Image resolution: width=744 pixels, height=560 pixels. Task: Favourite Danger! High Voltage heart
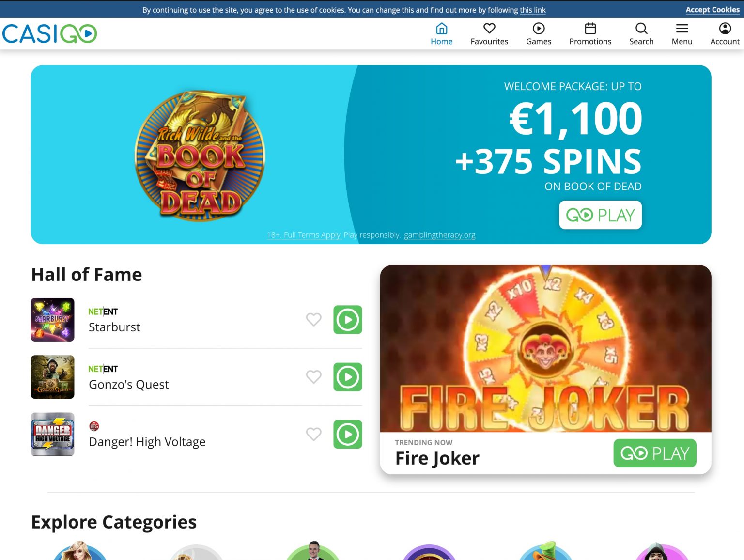[314, 434]
